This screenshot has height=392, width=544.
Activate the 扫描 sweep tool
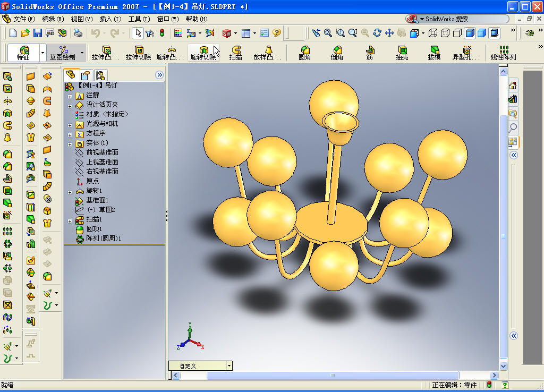pos(235,53)
